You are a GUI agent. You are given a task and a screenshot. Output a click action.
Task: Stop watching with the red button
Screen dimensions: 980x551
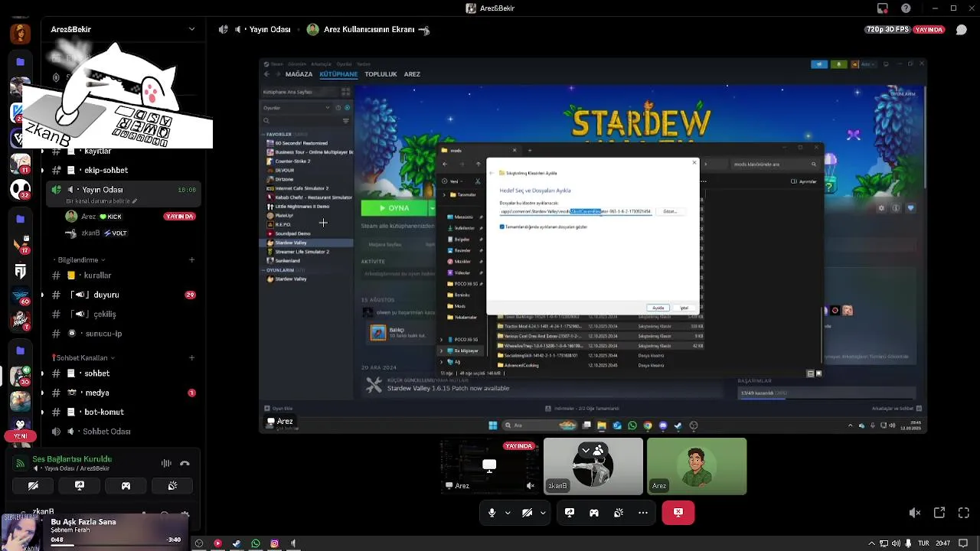[x=678, y=513]
